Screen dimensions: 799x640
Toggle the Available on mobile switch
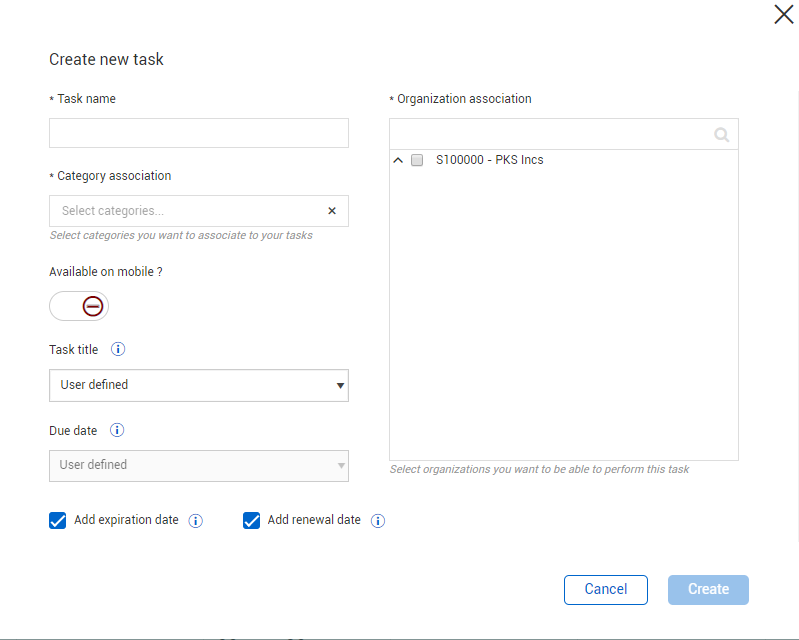[x=79, y=306]
